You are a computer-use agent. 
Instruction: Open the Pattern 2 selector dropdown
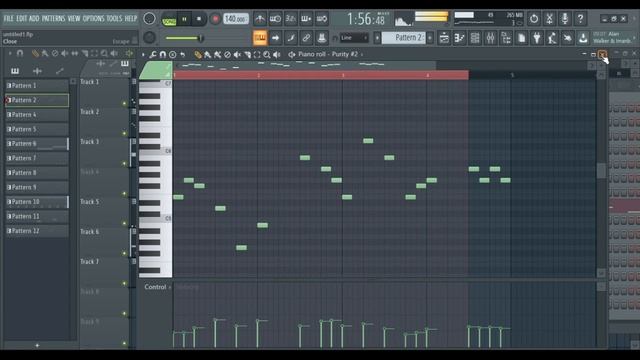(x=403, y=38)
